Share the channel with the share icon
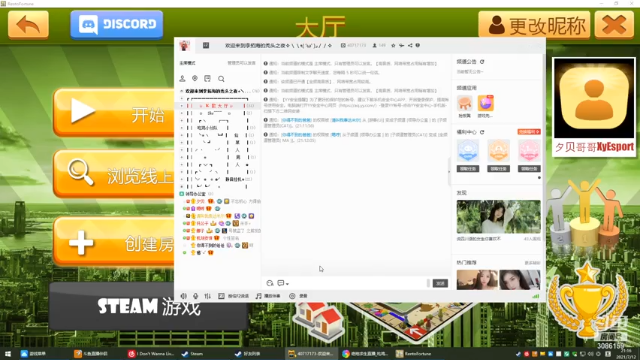The height and width of the screenshot is (360, 640). point(410,45)
